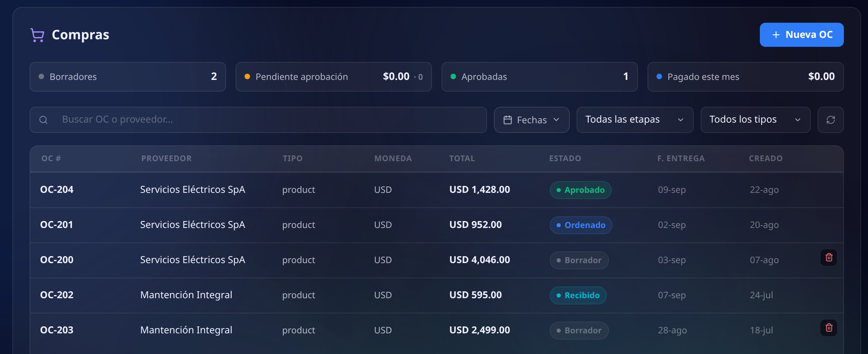The height and width of the screenshot is (354, 868).
Task: Click the Compras page title
Action: (80, 35)
